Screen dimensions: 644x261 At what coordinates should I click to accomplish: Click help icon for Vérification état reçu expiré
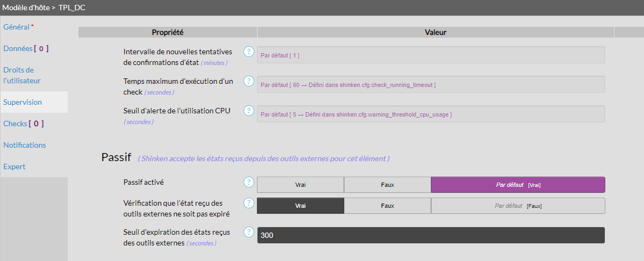248,203
